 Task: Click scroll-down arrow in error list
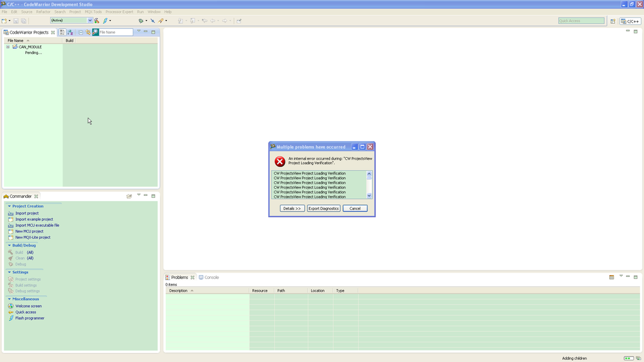[369, 196]
